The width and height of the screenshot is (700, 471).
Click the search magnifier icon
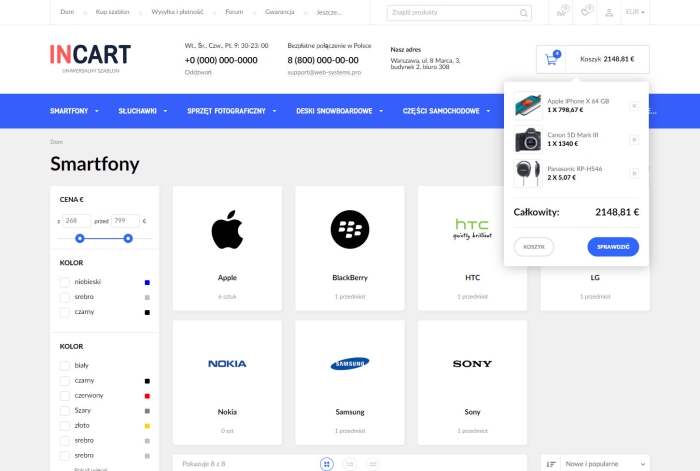523,13
